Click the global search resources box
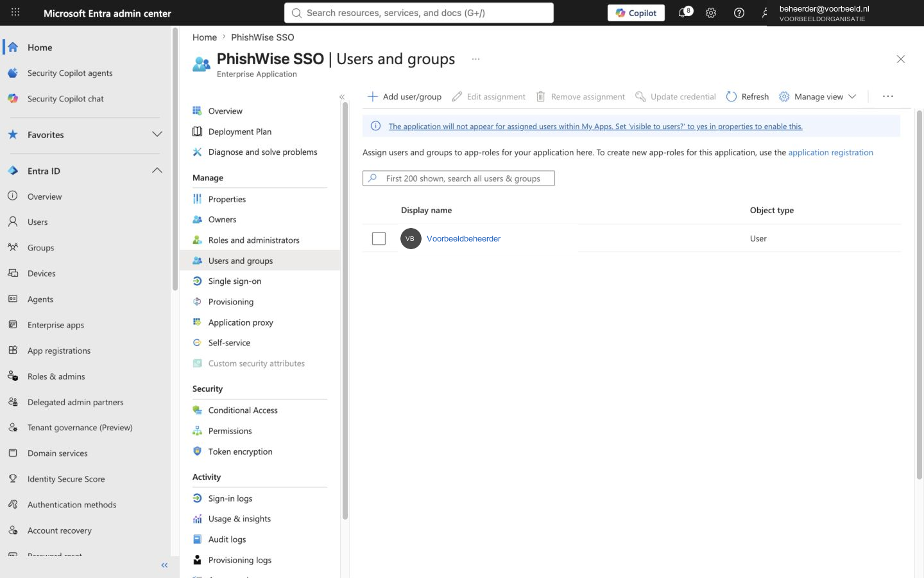924x578 pixels. click(x=419, y=13)
